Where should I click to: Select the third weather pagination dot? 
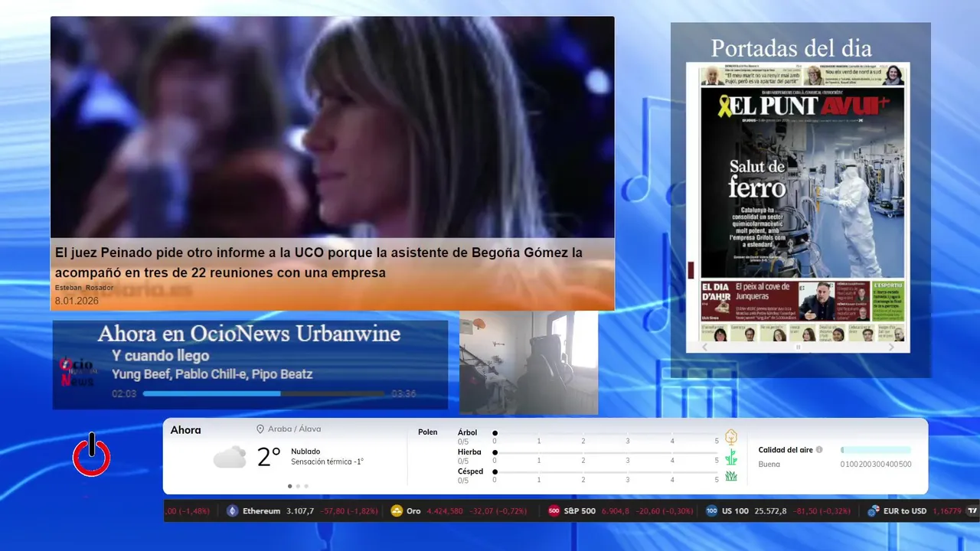[x=306, y=486]
